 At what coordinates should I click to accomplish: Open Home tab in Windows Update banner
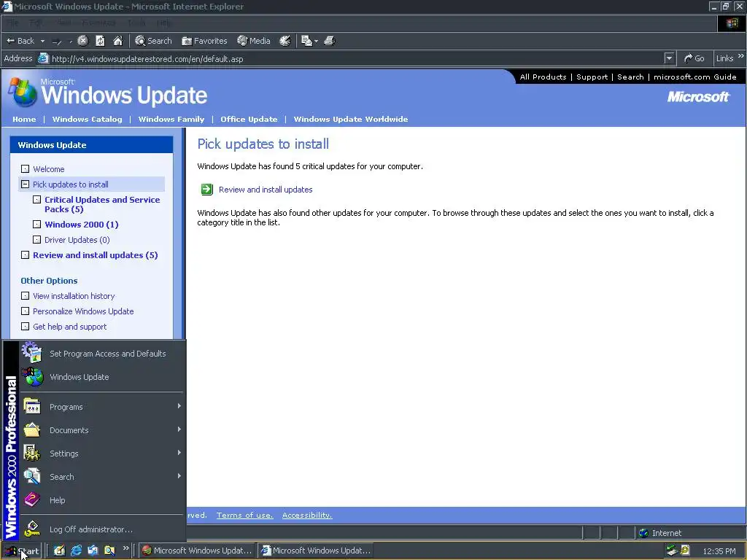(24, 119)
